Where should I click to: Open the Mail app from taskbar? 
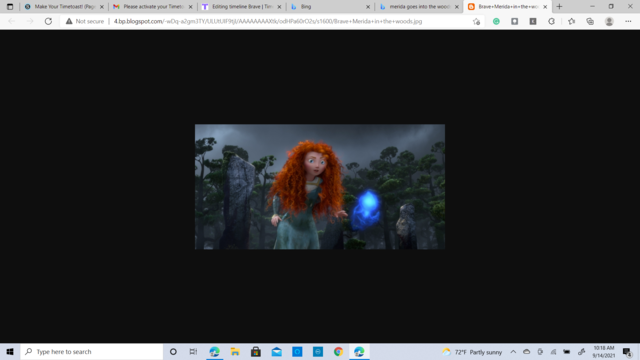click(x=276, y=351)
